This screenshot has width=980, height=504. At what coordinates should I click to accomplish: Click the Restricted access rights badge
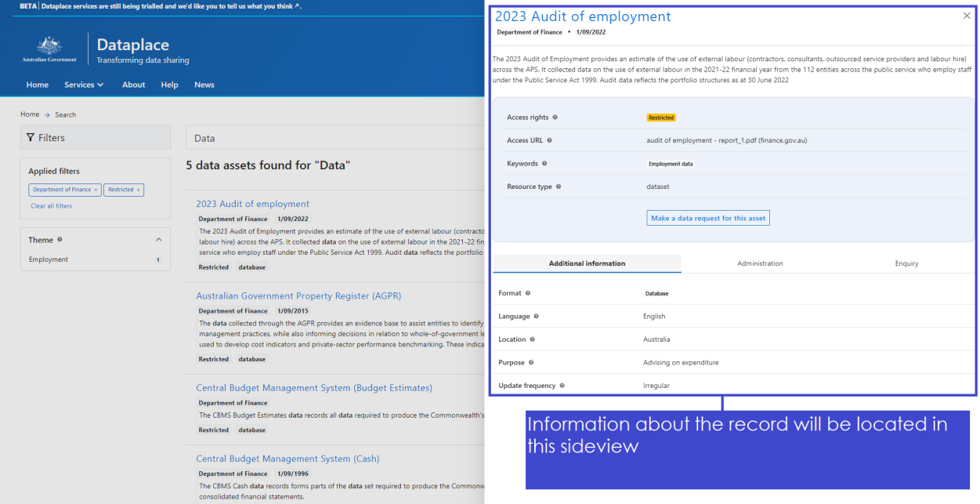point(661,118)
